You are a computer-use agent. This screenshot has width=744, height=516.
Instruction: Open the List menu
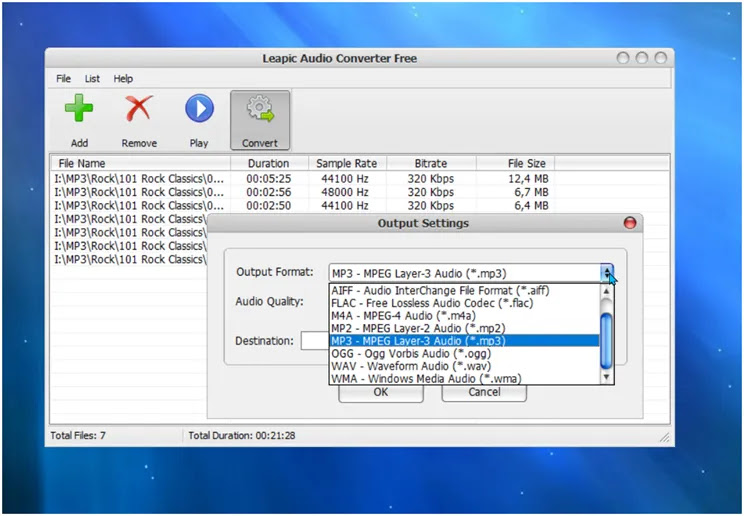pyautogui.click(x=92, y=79)
